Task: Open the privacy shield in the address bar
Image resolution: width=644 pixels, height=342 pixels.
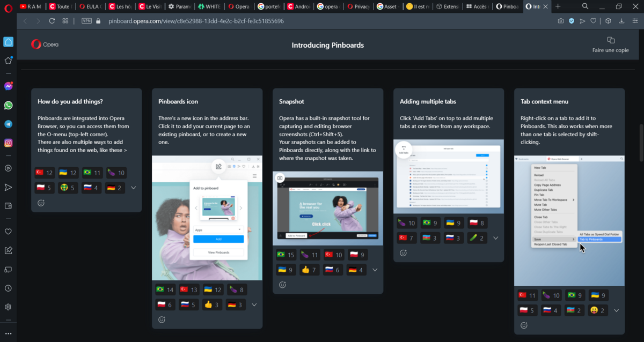Action: pyautogui.click(x=572, y=21)
